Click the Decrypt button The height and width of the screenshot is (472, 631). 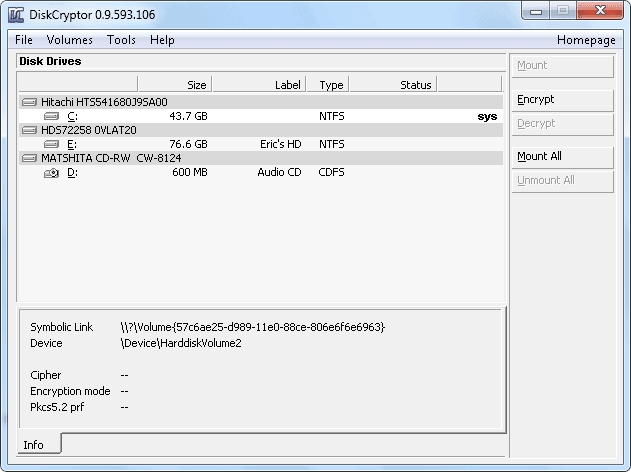pyautogui.click(x=563, y=124)
